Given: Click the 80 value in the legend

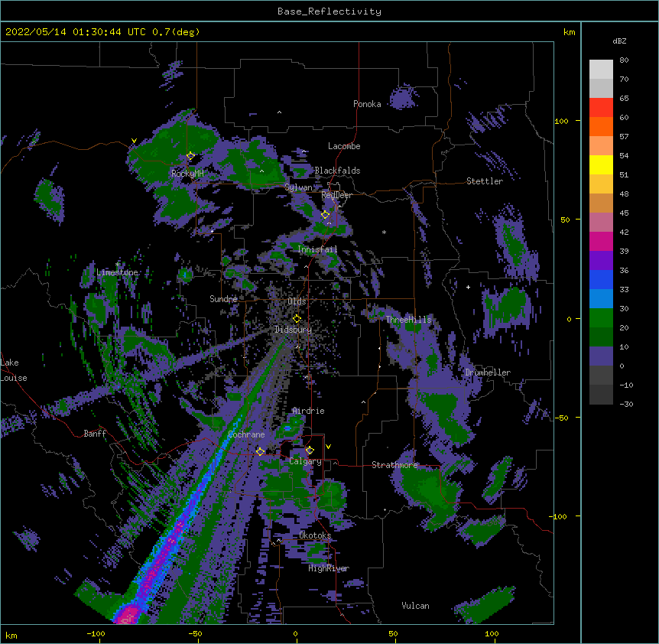Looking at the screenshot, I should tap(624, 60).
